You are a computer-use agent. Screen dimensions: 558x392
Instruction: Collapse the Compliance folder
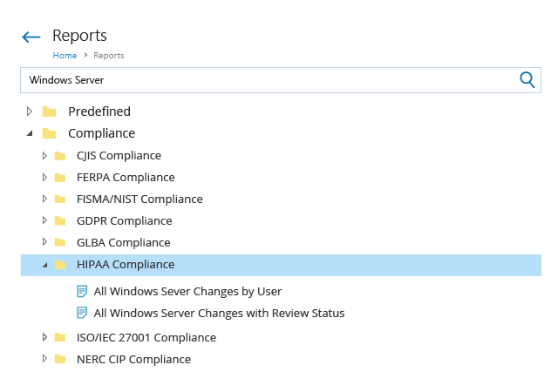pos(30,133)
